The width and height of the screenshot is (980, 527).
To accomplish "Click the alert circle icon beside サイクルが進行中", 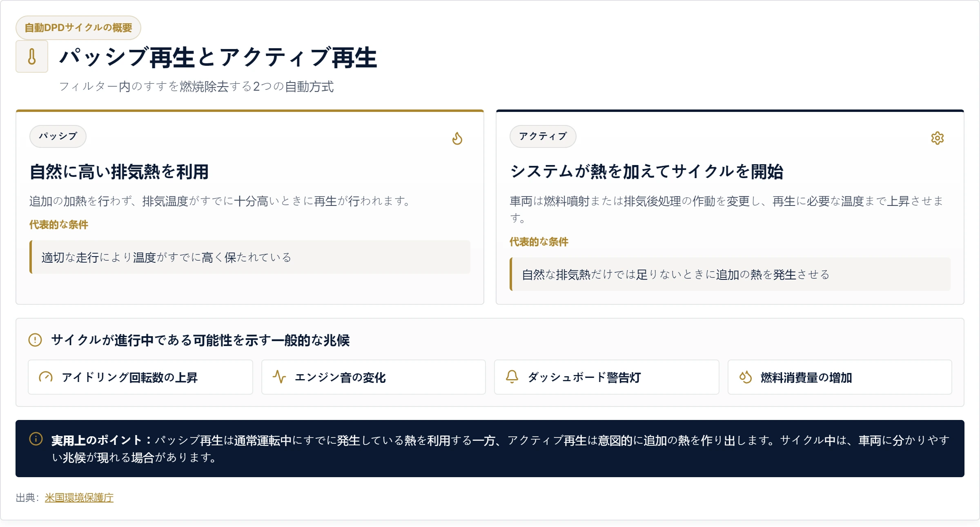I will click(35, 340).
